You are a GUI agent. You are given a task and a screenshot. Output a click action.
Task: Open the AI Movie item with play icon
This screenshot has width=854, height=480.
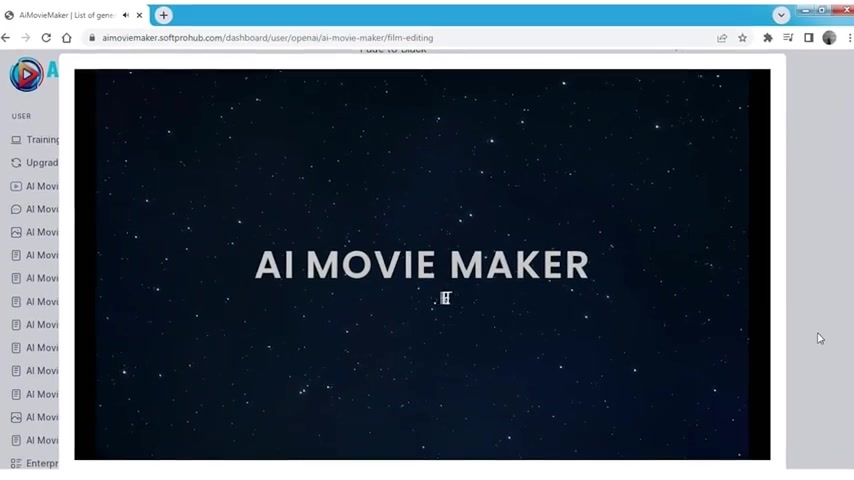click(x=35, y=186)
